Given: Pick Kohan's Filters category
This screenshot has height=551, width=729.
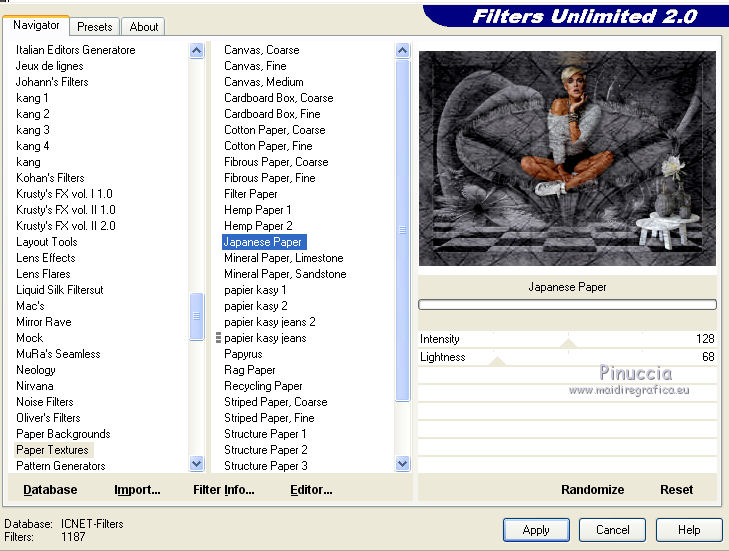Looking at the screenshot, I should coord(50,178).
